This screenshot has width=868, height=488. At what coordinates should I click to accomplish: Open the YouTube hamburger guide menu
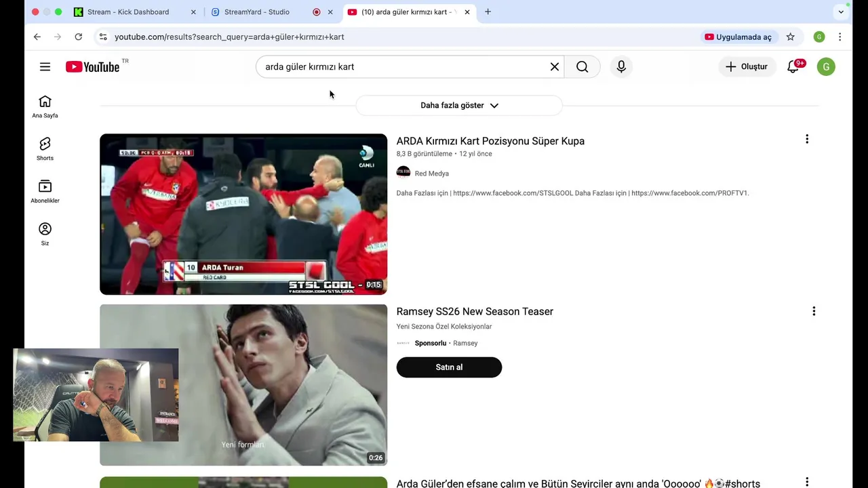45,66
